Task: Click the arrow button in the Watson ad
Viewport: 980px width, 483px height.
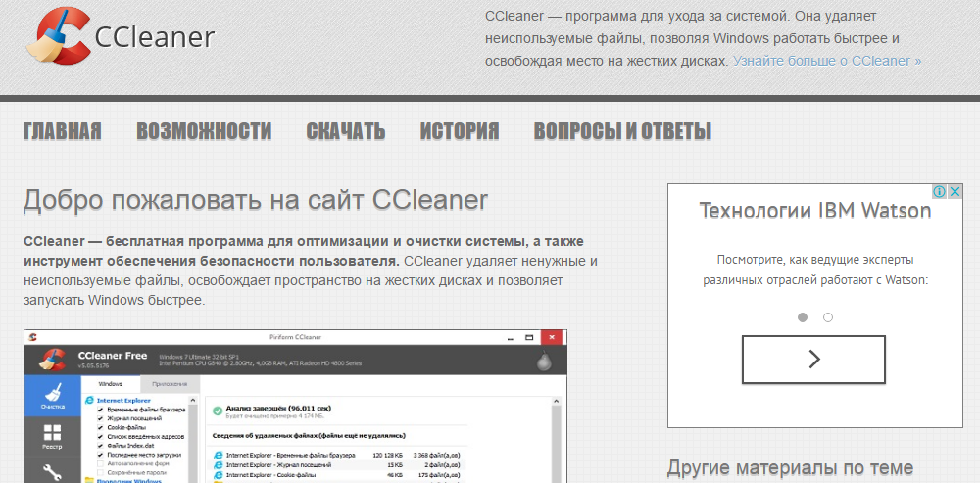Action: (x=813, y=360)
